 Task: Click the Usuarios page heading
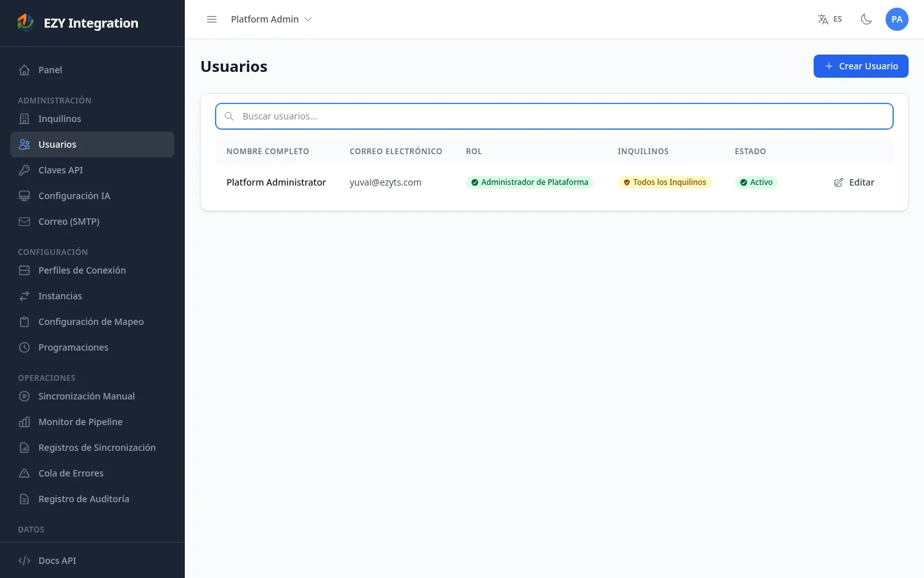pyautogui.click(x=234, y=67)
